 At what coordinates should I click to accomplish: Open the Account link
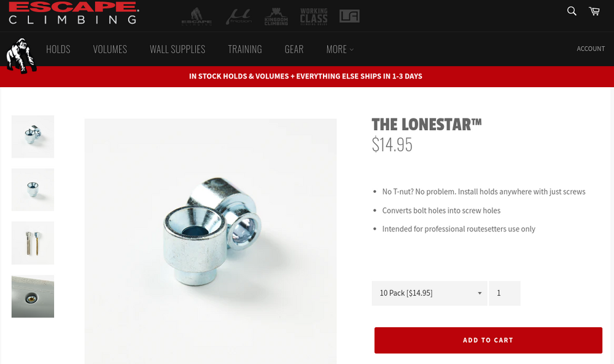591,48
